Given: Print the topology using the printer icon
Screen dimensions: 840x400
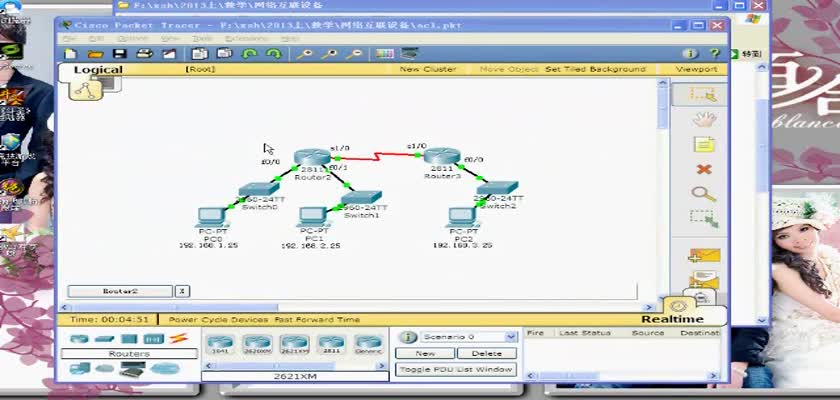Looking at the screenshot, I should click(144, 54).
